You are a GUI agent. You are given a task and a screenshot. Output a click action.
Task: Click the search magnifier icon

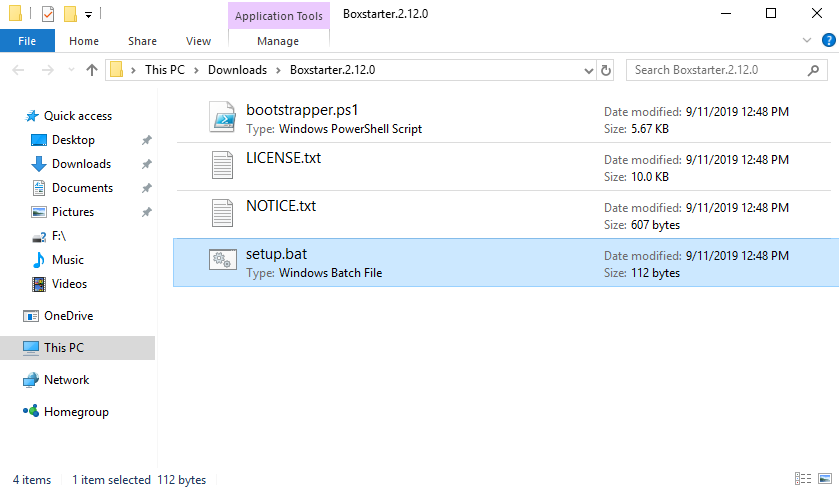(x=813, y=70)
